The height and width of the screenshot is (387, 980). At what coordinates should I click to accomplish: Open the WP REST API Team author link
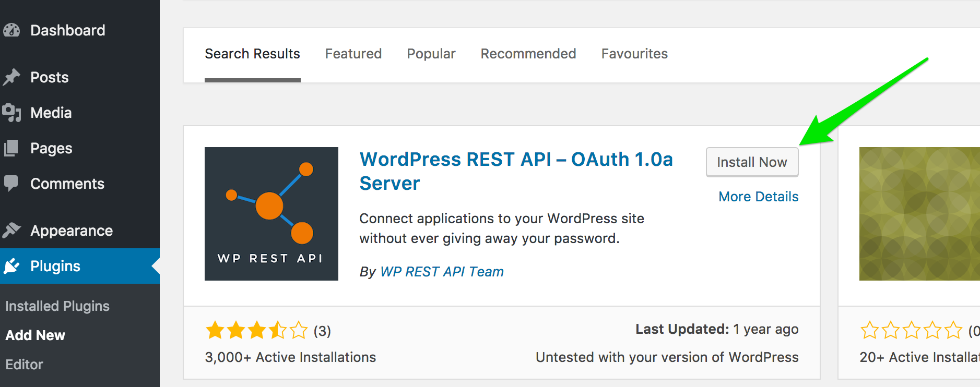(442, 272)
